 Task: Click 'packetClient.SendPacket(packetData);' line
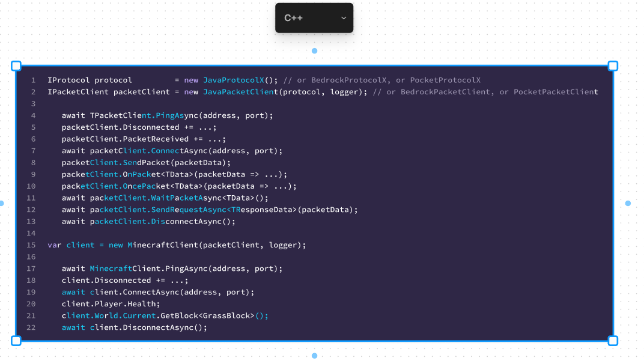pos(146,163)
